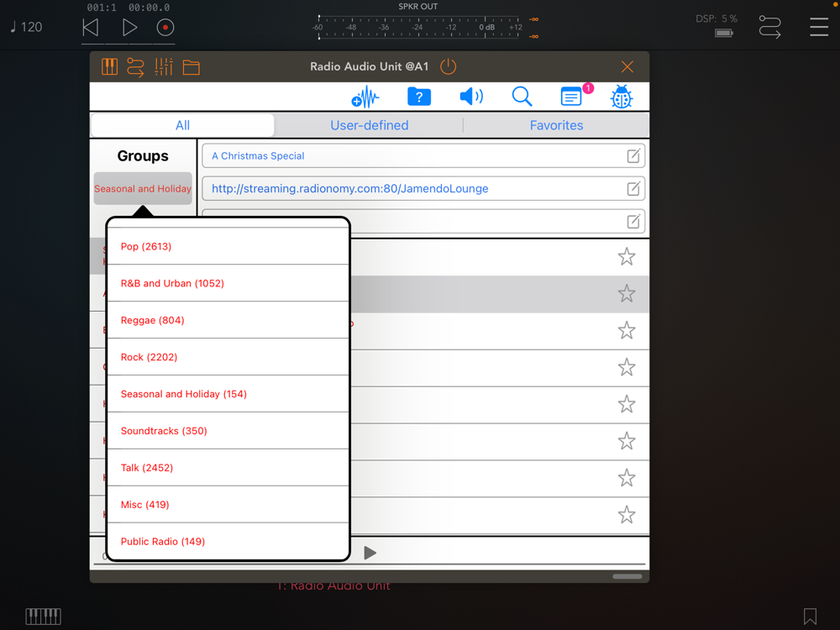Favorite the highlighted station with its star
Viewport: 840px width, 630px height.
[627, 293]
